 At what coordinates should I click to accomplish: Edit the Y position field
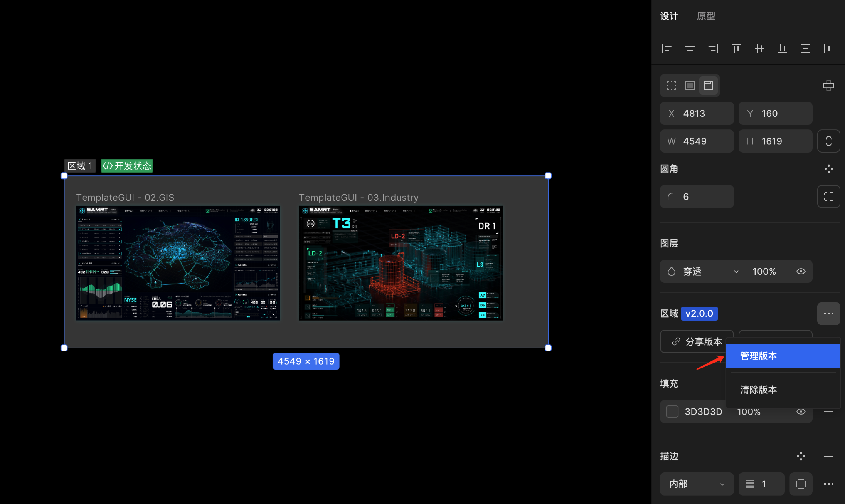coord(775,113)
